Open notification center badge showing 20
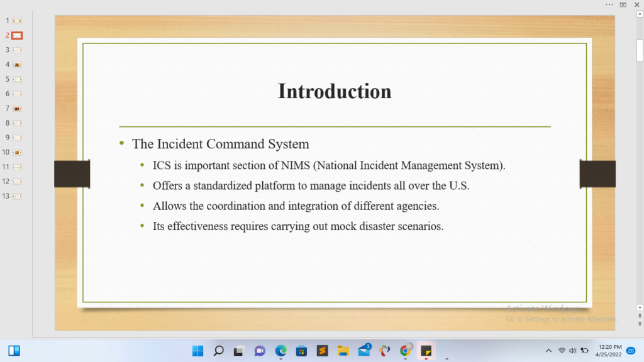The height and width of the screenshot is (362, 644). tap(631, 351)
